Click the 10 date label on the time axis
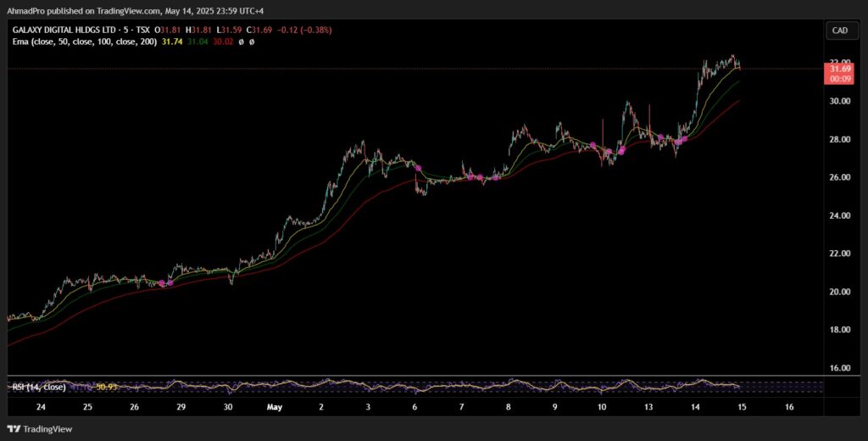868x441 pixels. 602,407
